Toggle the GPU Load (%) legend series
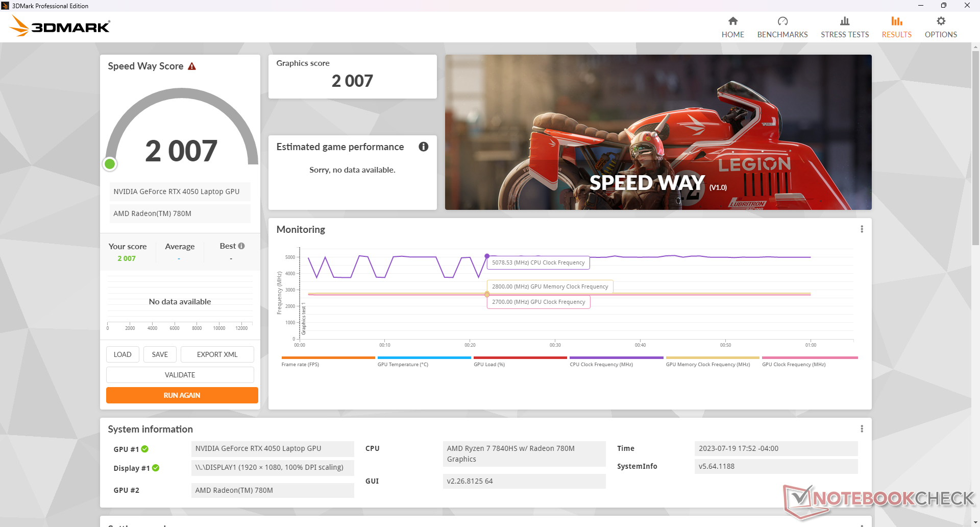This screenshot has width=980, height=527. tap(489, 364)
